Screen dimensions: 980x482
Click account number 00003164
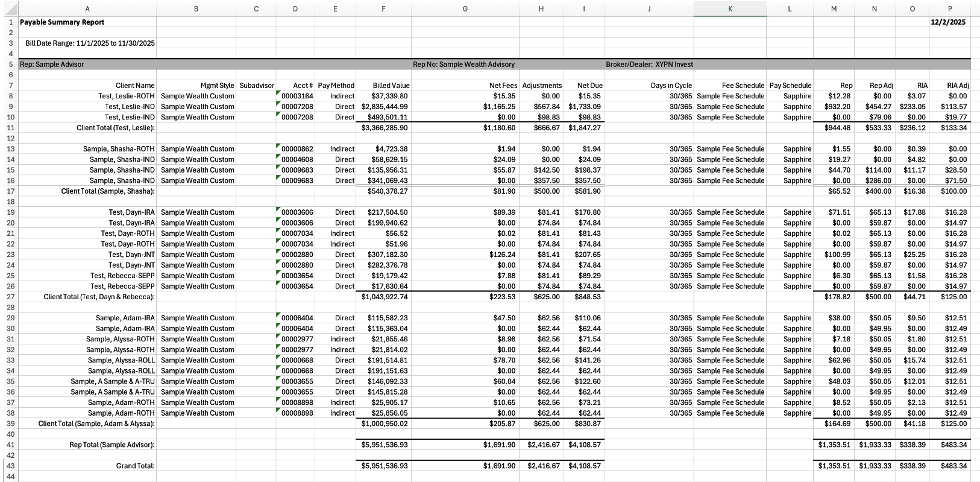point(297,96)
